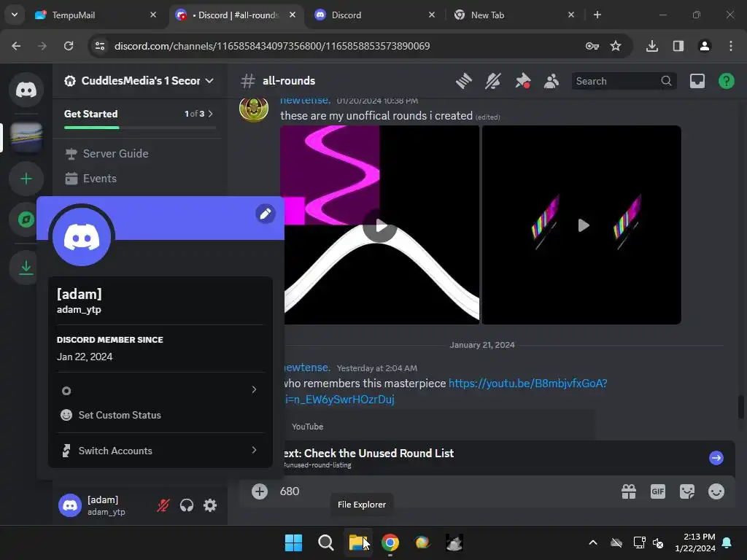
Task: Expand the Get Started 1 of 3 chevron
Action: point(211,114)
